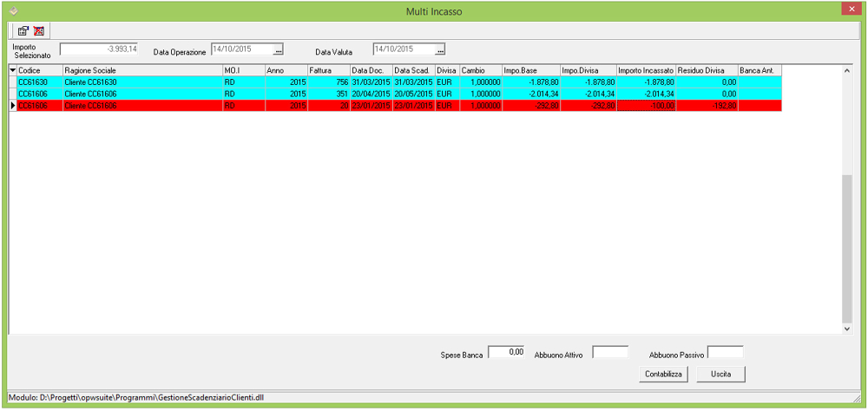The image size is (868, 411).
Task: Click the window system icon in title bar
Action: [x=12, y=10]
